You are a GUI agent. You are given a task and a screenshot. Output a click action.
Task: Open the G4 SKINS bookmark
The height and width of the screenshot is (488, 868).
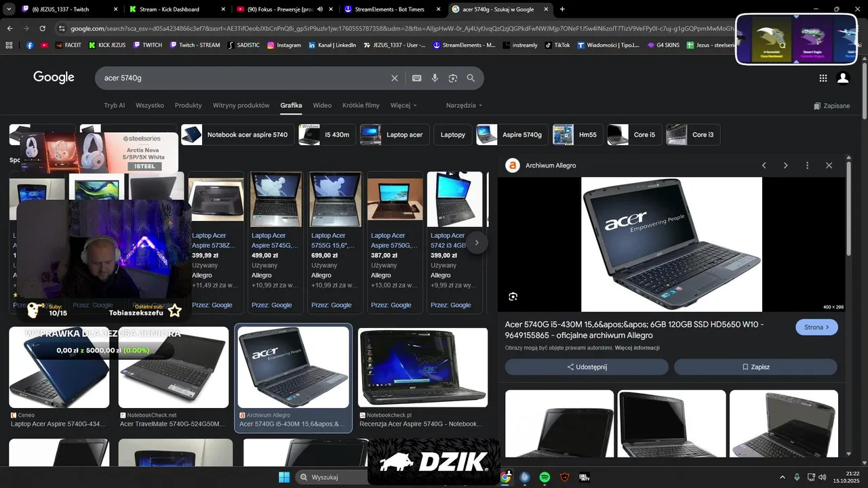[x=663, y=45]
